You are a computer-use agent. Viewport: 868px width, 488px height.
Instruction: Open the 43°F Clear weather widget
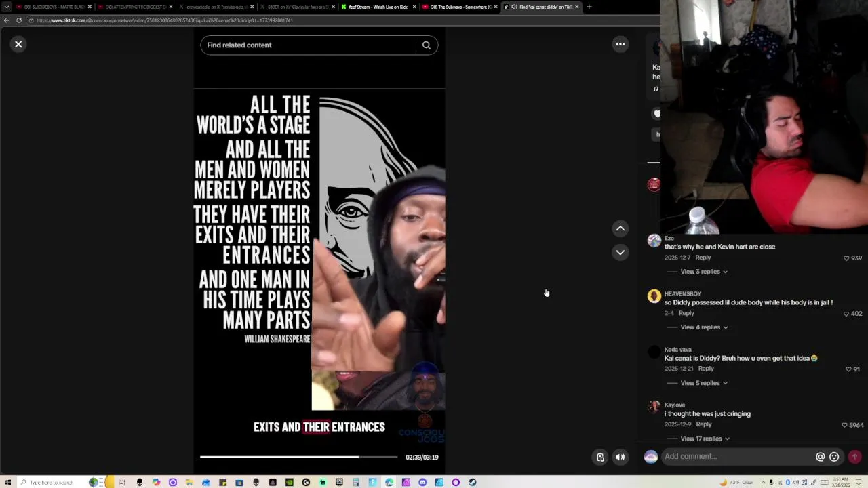737,482
